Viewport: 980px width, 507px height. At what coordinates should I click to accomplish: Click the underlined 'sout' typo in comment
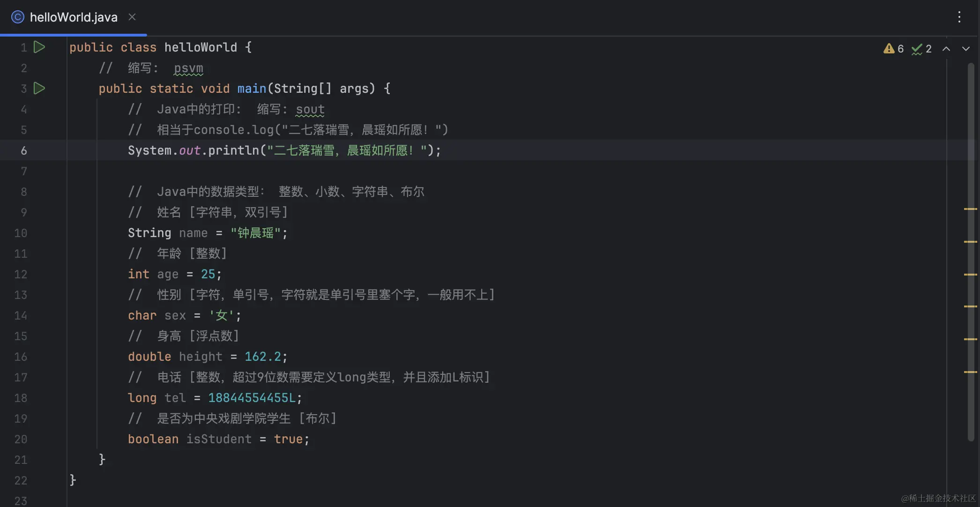(x=310, y=110)
